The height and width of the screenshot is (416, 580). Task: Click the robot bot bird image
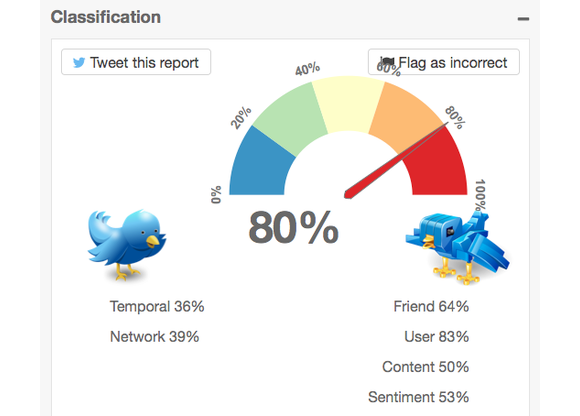(458, 248)
